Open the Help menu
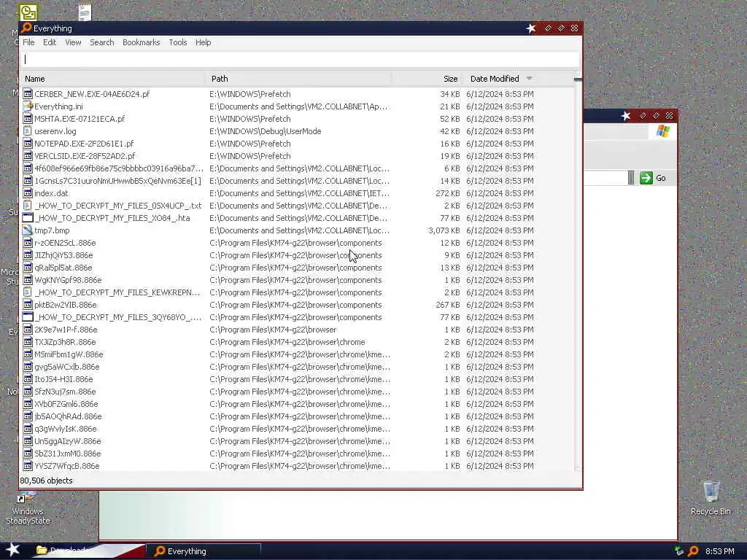The image size is (747, 560). coord(203,42)
